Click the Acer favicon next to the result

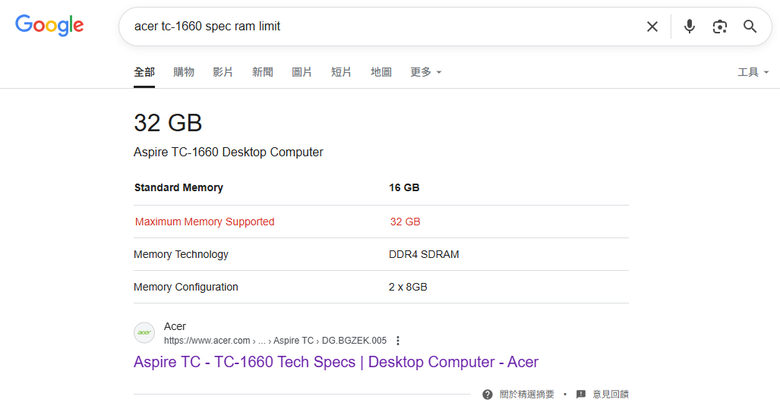[x=144, y=333]
